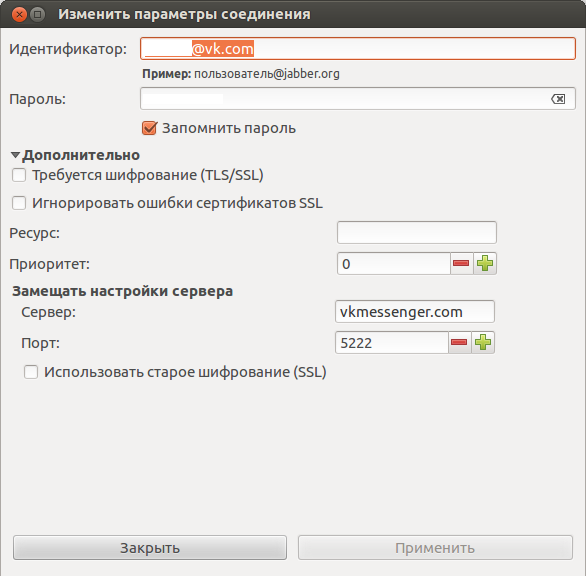Click into the Ресурс text field
The width and height of the screenshot is (586, 576).
coord(417,232)
